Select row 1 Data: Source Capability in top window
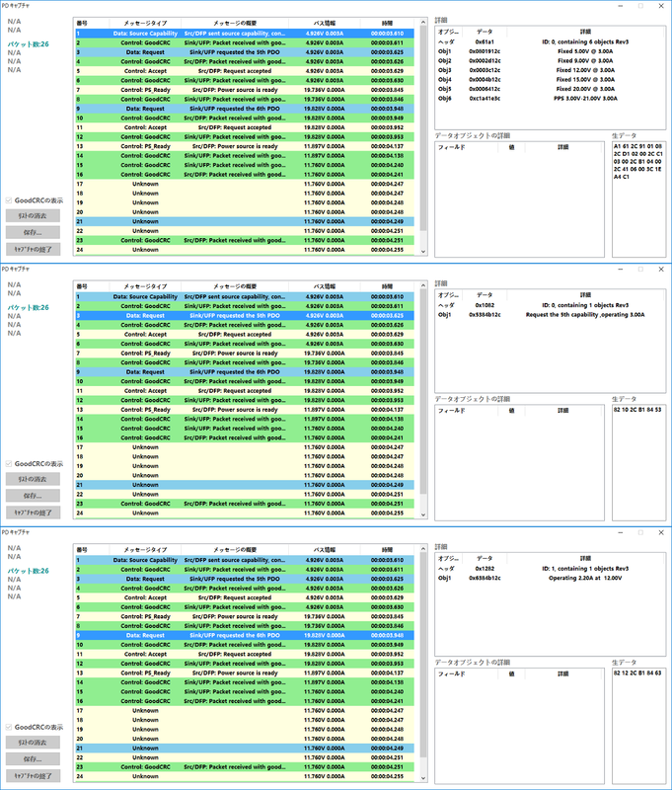672x790 pixels. tap(245, 34)
